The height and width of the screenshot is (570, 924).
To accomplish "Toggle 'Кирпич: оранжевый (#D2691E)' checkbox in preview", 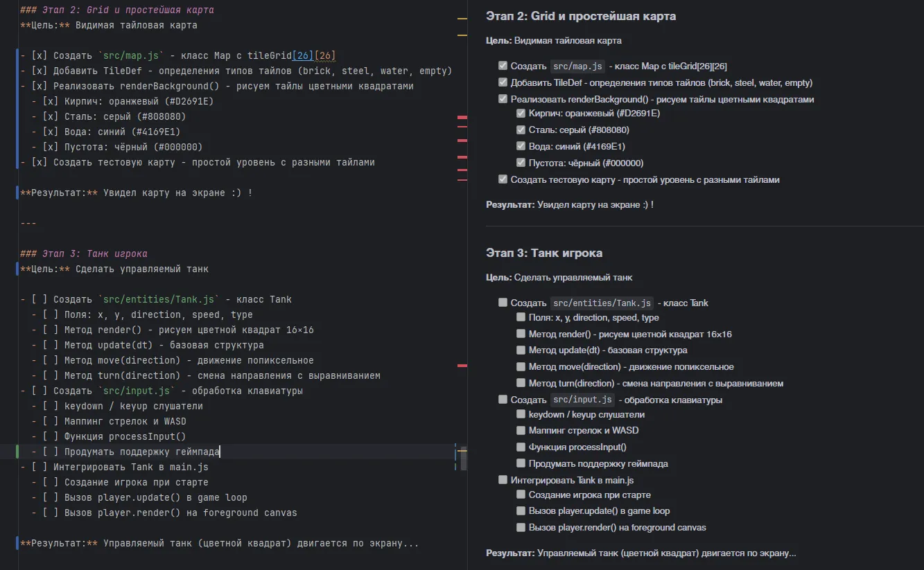I will (521, 114).
